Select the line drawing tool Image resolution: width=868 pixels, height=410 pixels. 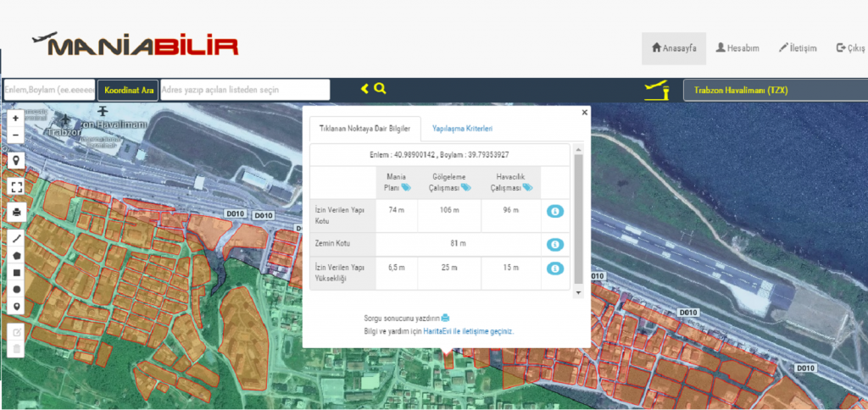pyautogui.click(x=15, y=239)
